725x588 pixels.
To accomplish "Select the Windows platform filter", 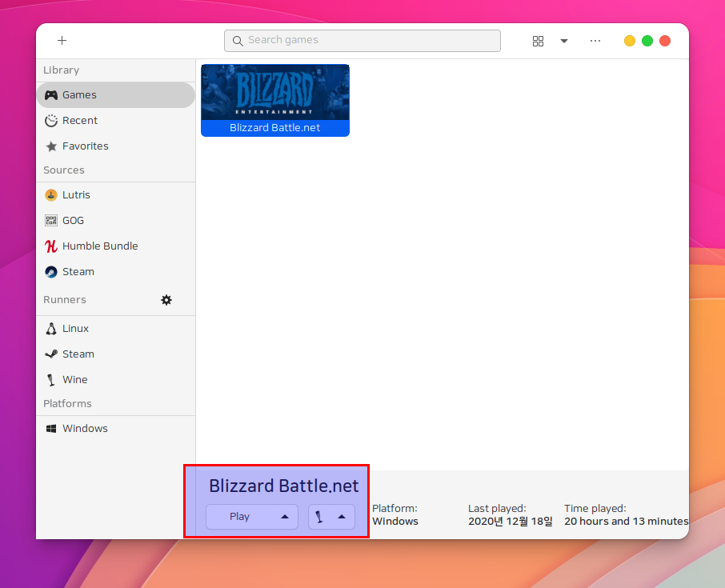I will tap(85, 429).
